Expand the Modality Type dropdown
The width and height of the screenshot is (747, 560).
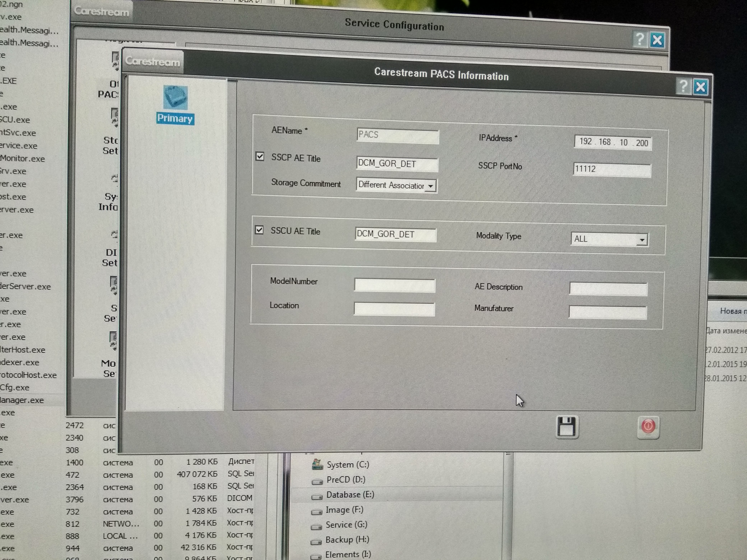[x=642, y=240]
